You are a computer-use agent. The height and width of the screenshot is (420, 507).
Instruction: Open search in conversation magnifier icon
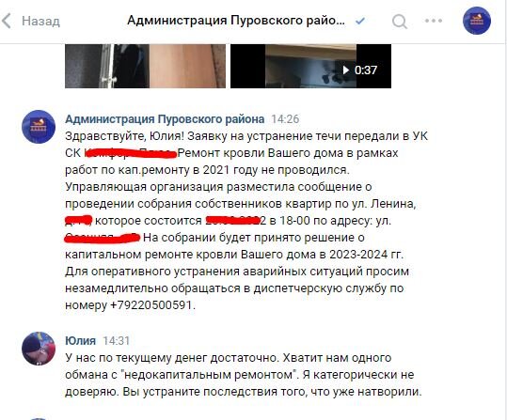400,22
